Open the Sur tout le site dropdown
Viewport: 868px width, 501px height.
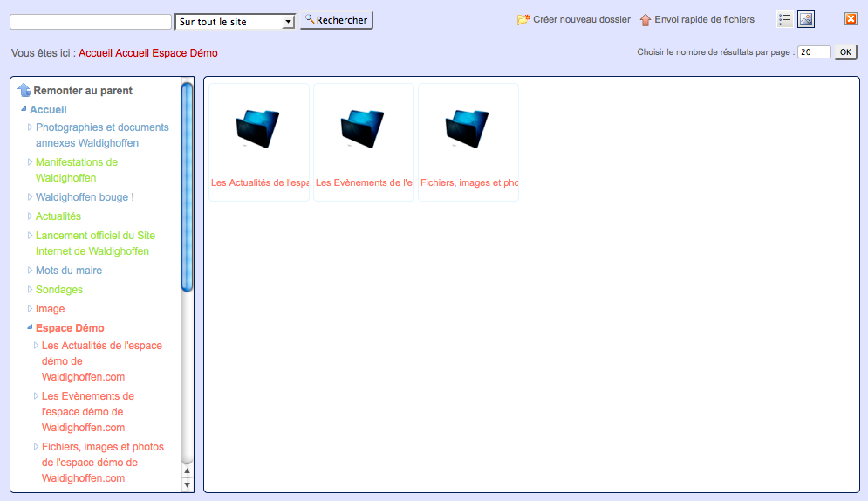235,22
